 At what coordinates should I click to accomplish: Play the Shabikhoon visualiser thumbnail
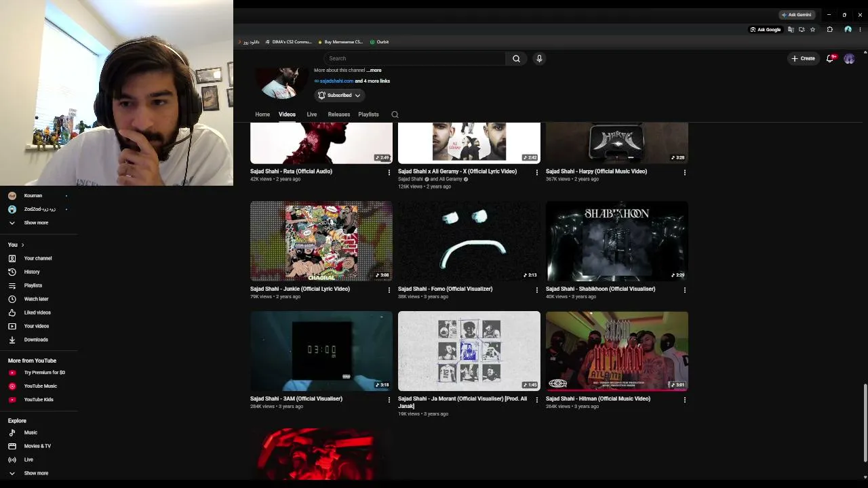[617, 241]
